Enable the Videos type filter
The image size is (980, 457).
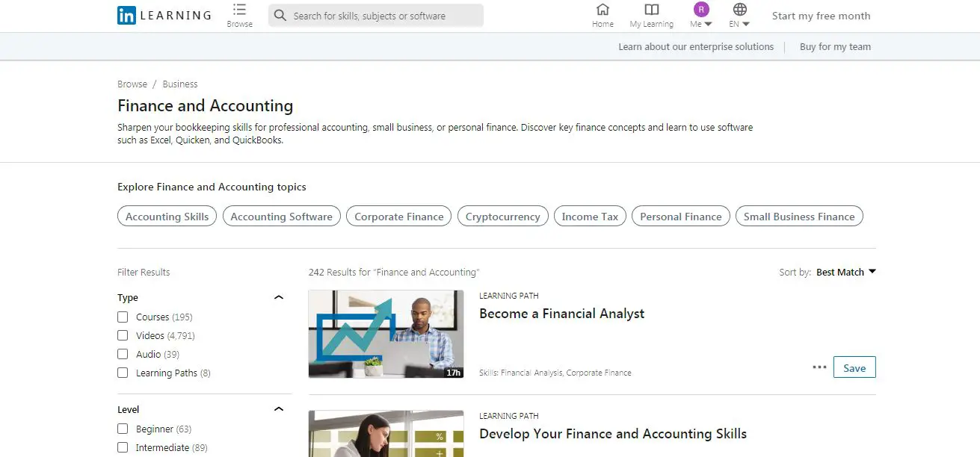point(123,336)
